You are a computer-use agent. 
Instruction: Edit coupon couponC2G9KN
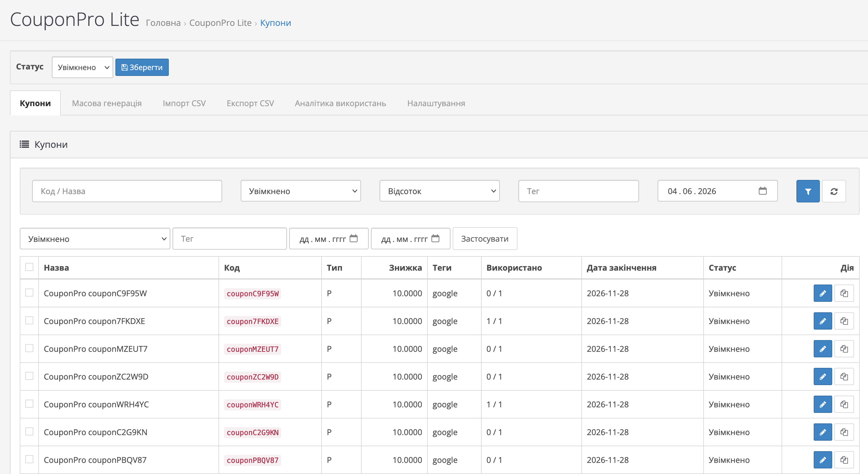point(823,432)
